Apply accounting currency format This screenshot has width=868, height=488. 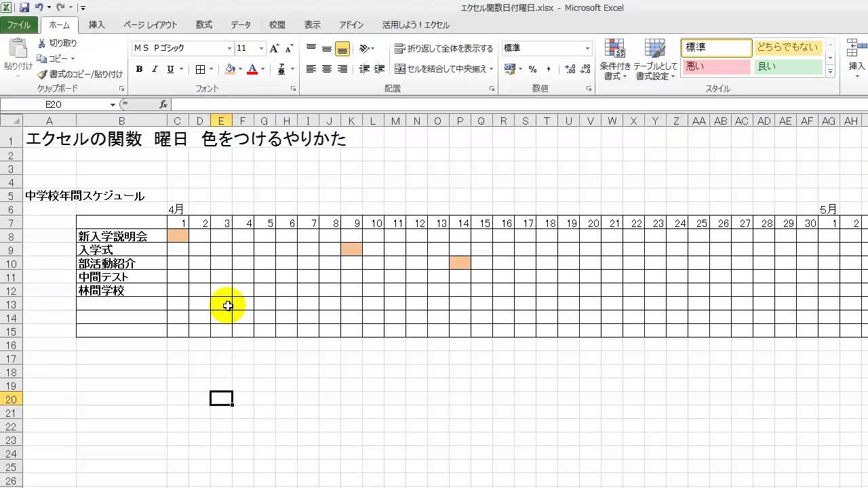[x=510, y=69]
